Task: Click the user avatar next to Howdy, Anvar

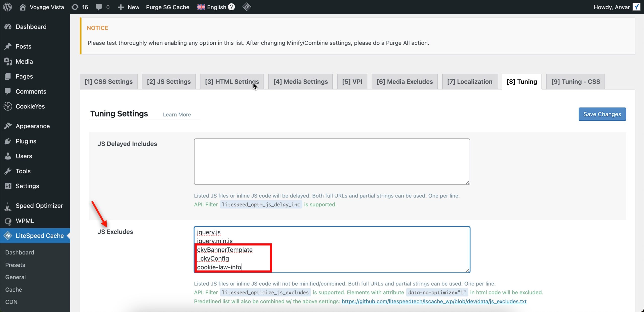Action: point(636,7)
